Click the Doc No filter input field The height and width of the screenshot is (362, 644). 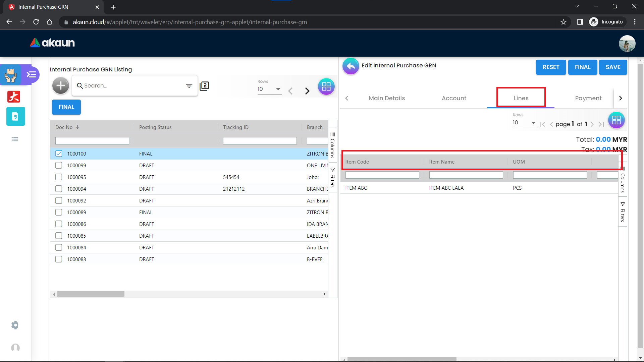pos(92,141)
